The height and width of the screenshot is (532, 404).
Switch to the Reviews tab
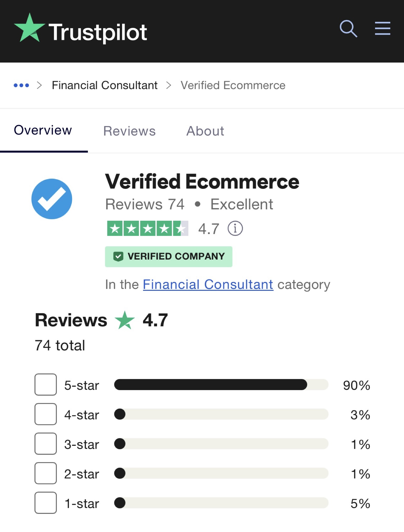click(129, 131)
